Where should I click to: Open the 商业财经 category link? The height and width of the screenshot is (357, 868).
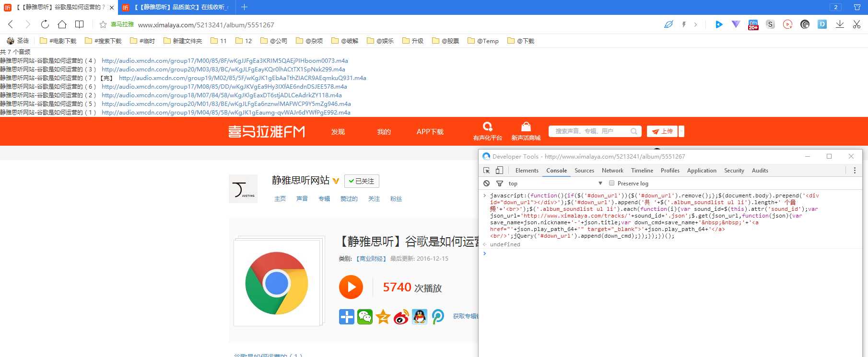371,259
